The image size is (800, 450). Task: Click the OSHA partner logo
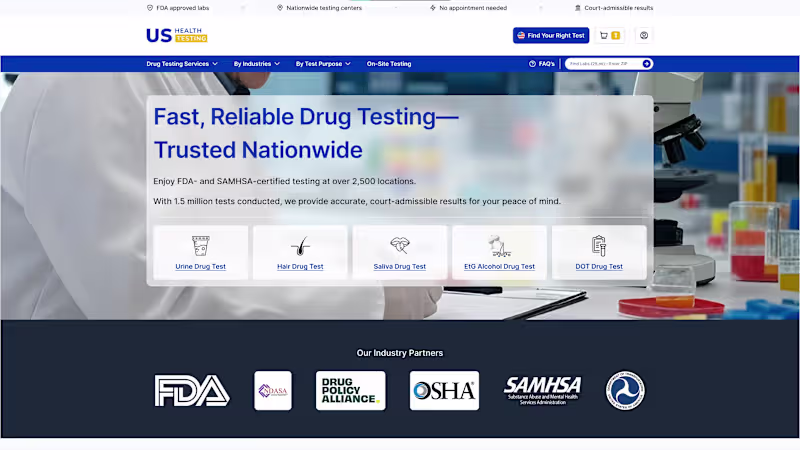444,391
